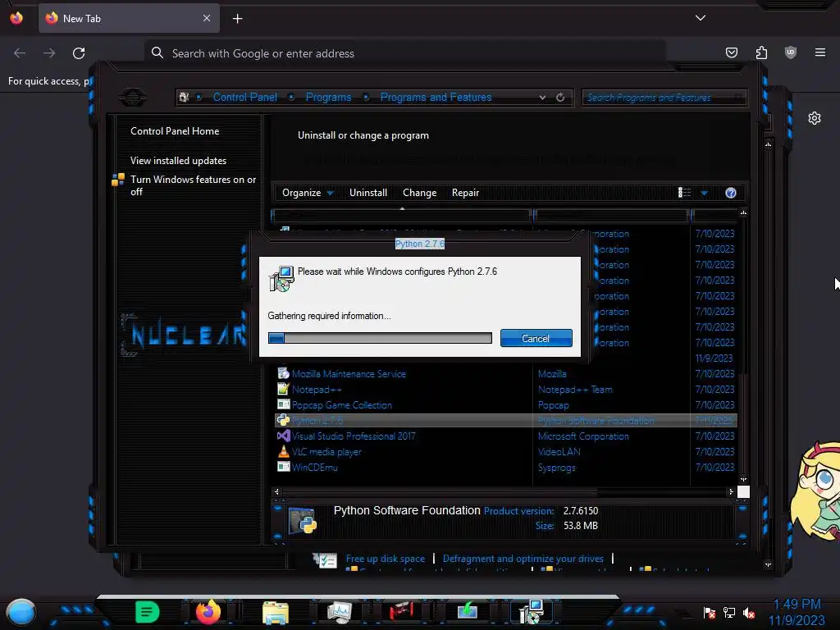
Task: Click the Windows features shield icon
Action: coord(118,180)
